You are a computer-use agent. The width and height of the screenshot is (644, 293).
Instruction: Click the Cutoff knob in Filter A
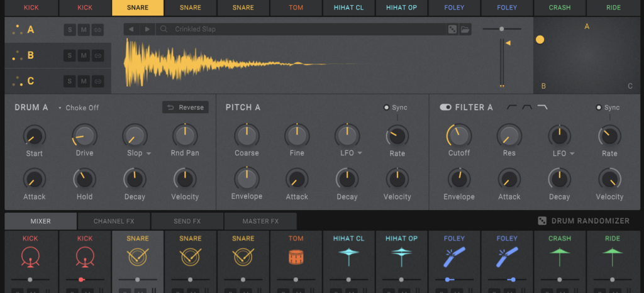(x=459, y=135)
